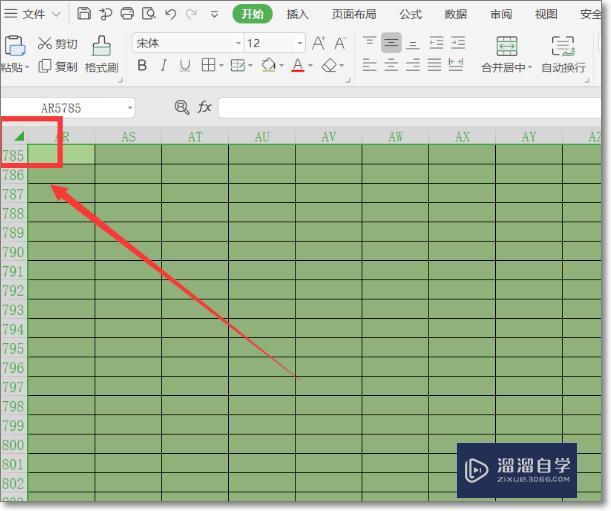
Task: Click the Undo arrow
Action: coord(170,14)
